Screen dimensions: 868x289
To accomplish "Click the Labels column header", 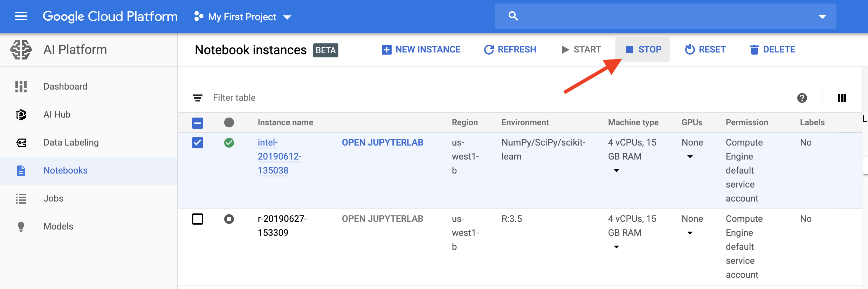I will (x=812, y=122).
